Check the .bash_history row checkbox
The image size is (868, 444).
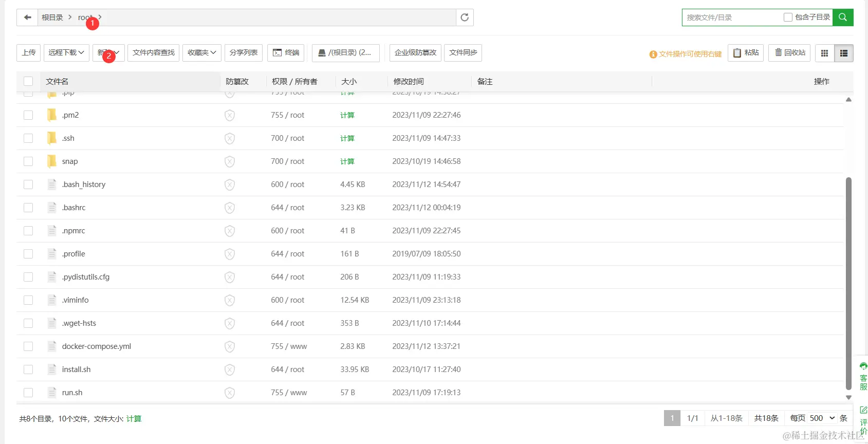click(x=28, y=184)
